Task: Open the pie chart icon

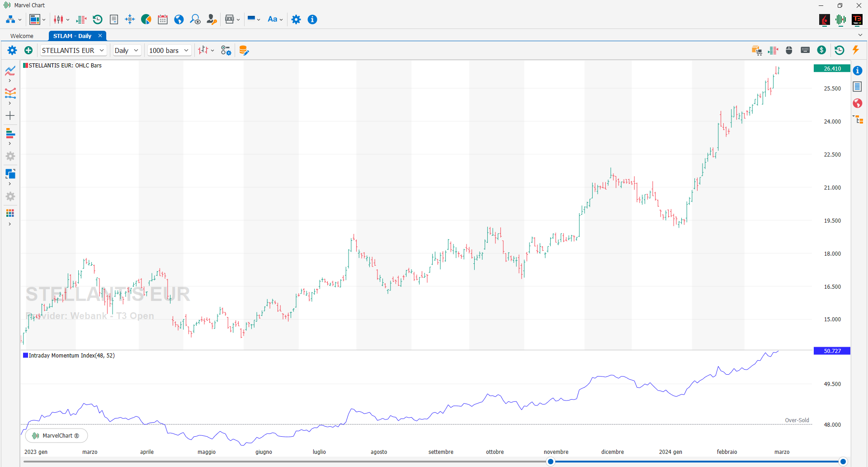Action: click(x=146, y=19)
